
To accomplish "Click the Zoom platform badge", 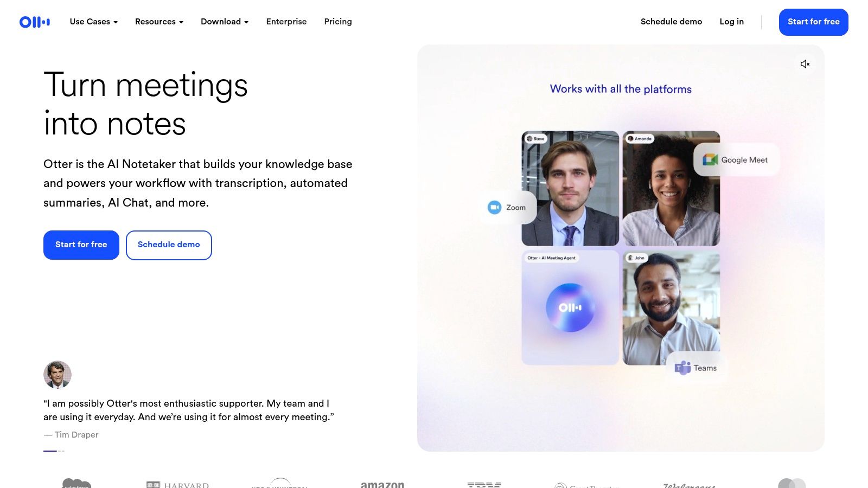I will click(x=507, y=208).
